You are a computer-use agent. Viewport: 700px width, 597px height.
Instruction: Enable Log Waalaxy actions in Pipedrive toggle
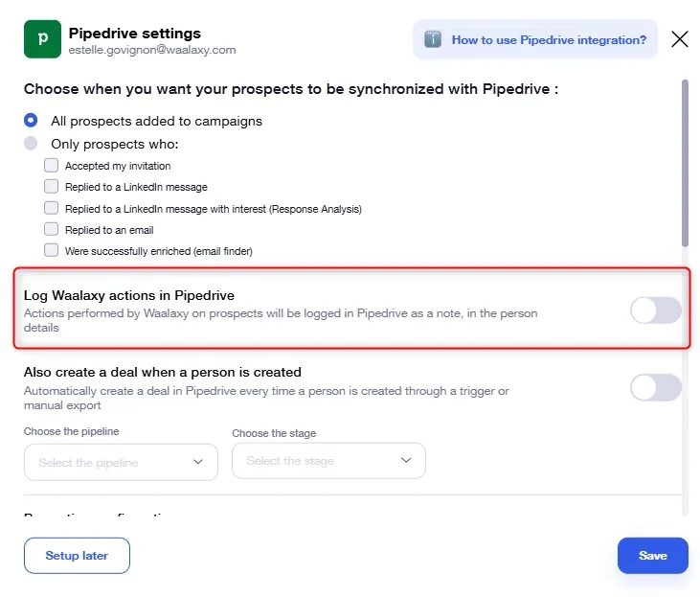[655, 310]
